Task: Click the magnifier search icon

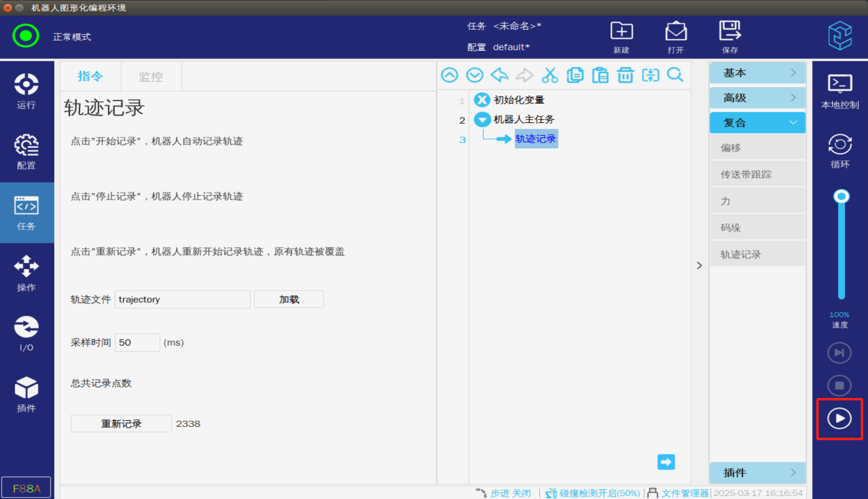Action: pyautogui.click(x=675, y=75)
